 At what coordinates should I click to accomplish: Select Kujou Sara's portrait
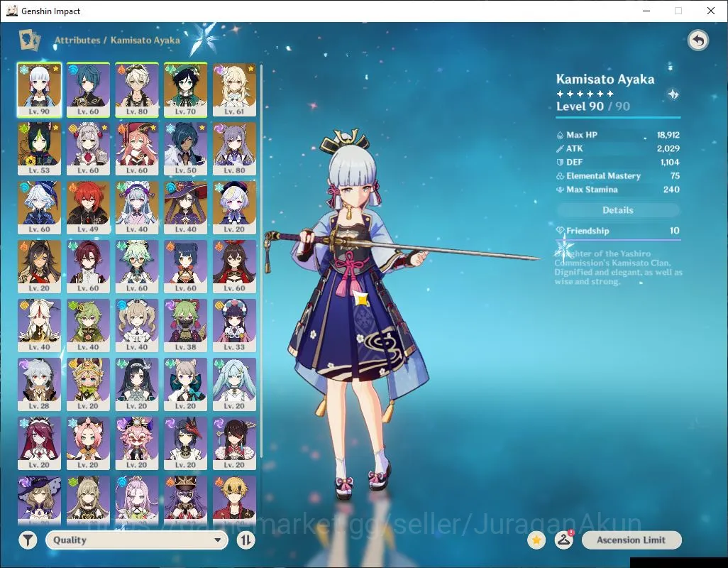click(186, 444)
